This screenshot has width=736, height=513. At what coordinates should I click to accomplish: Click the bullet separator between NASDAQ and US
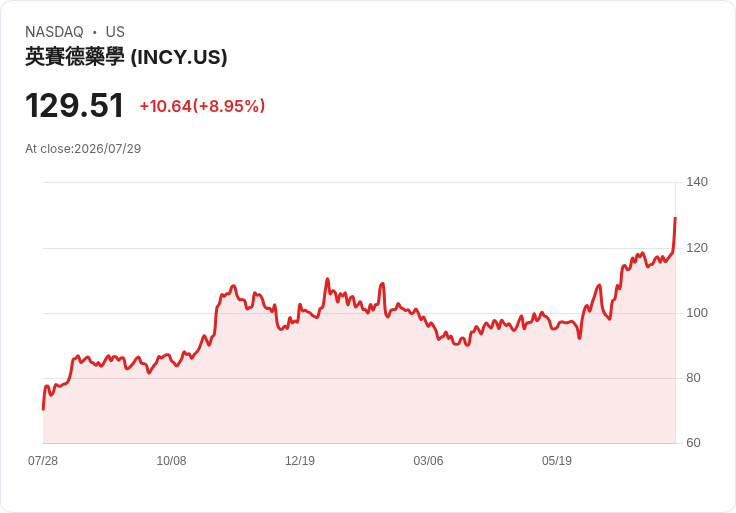tap(95, 32)
